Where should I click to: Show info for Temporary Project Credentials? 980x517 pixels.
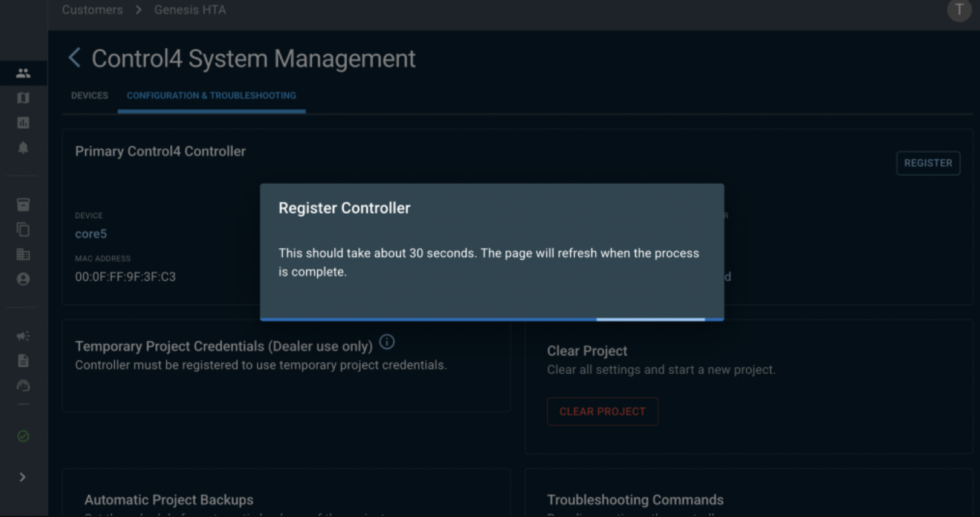pyautogui.click(x=387, y=342)
